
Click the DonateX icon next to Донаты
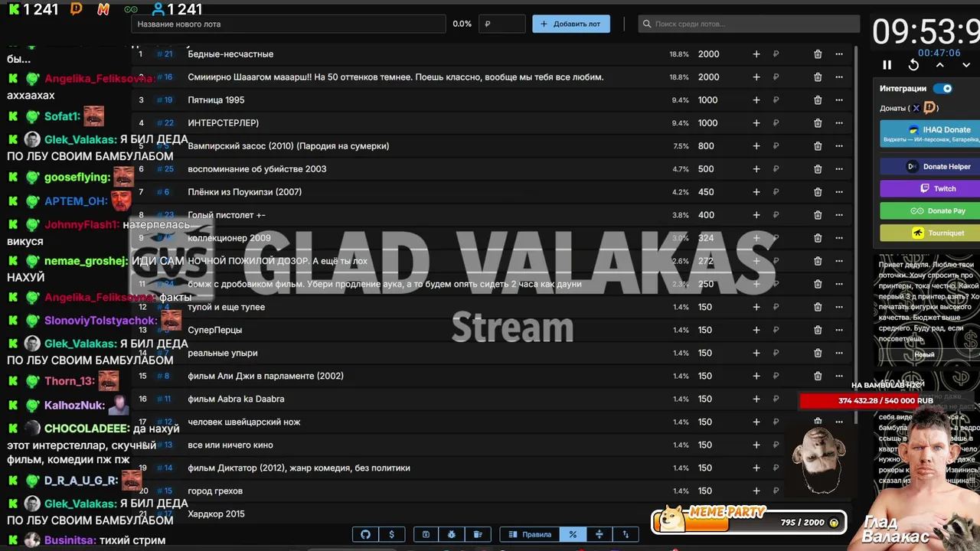point(916,108)
